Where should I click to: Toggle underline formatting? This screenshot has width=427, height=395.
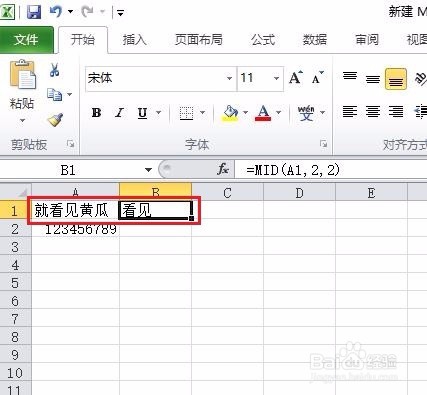(x=143, y=113)
